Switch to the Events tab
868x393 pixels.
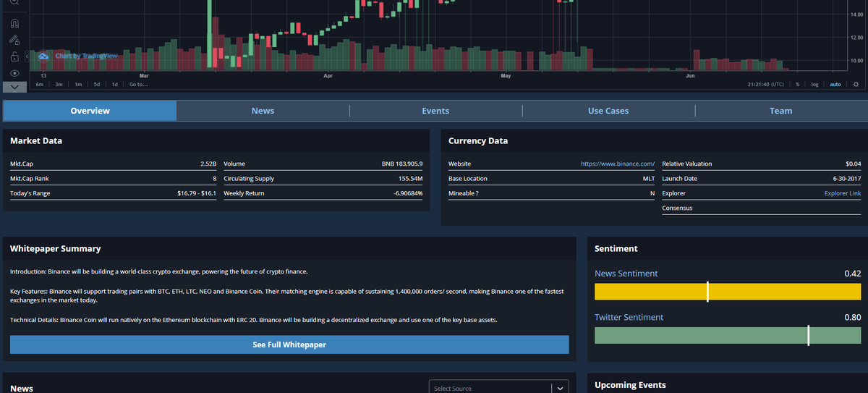coord(435,111)
